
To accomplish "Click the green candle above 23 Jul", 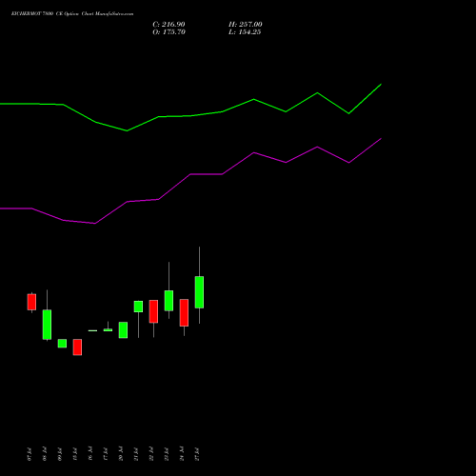I will [169, 301].
